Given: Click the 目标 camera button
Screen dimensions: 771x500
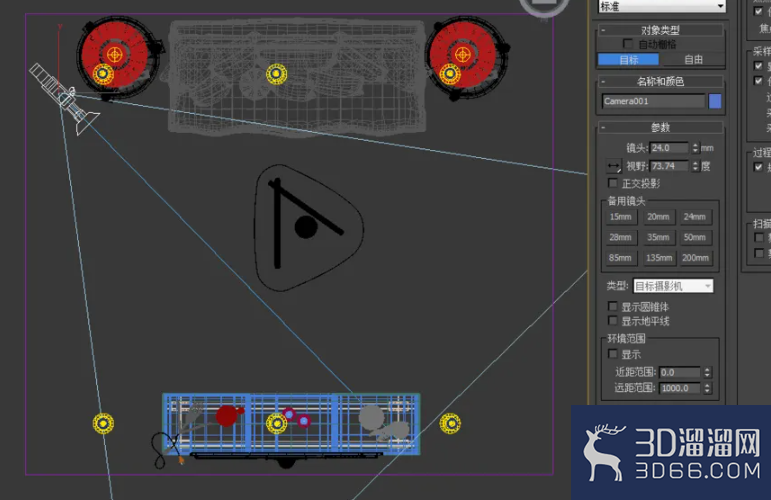Looking at the screenshot, I should tap(628, 60).
